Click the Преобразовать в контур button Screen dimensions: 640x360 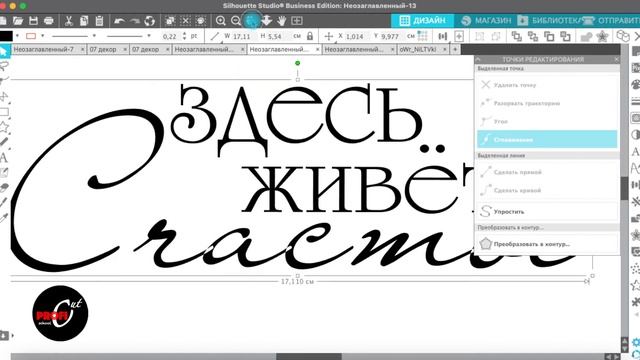(547, 244)
